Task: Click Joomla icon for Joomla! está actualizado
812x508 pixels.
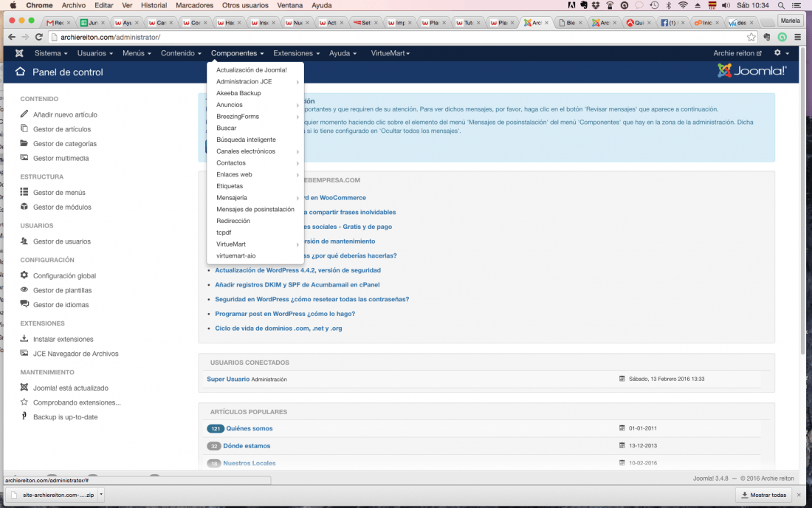Action: tap(24, 387)
